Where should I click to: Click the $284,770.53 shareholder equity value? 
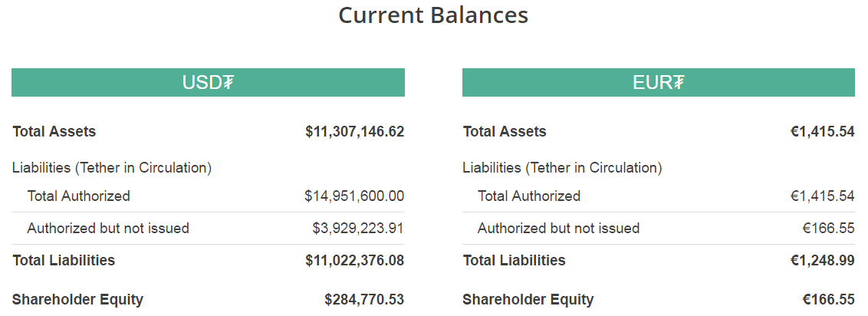tap(364, 299)
